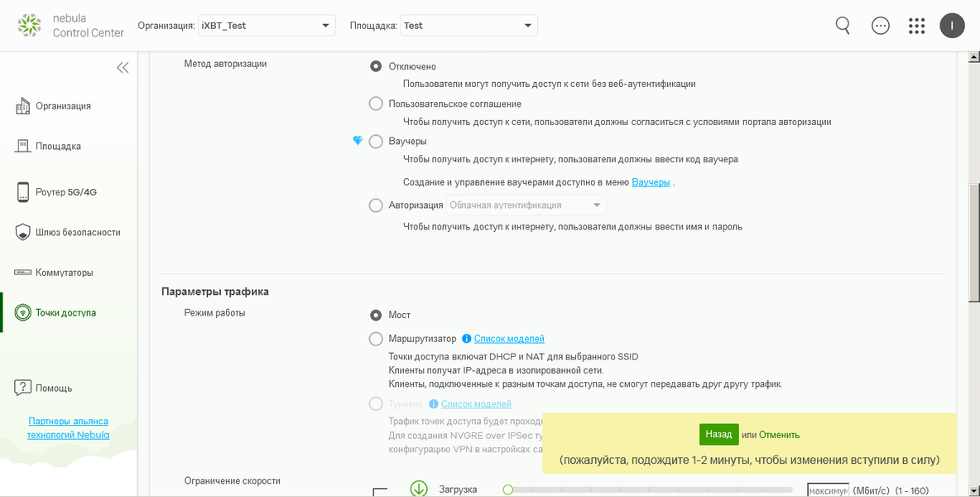Select the Пользовательское соглашение radio option
Screen dimensions: 980x497
(376, 104)
